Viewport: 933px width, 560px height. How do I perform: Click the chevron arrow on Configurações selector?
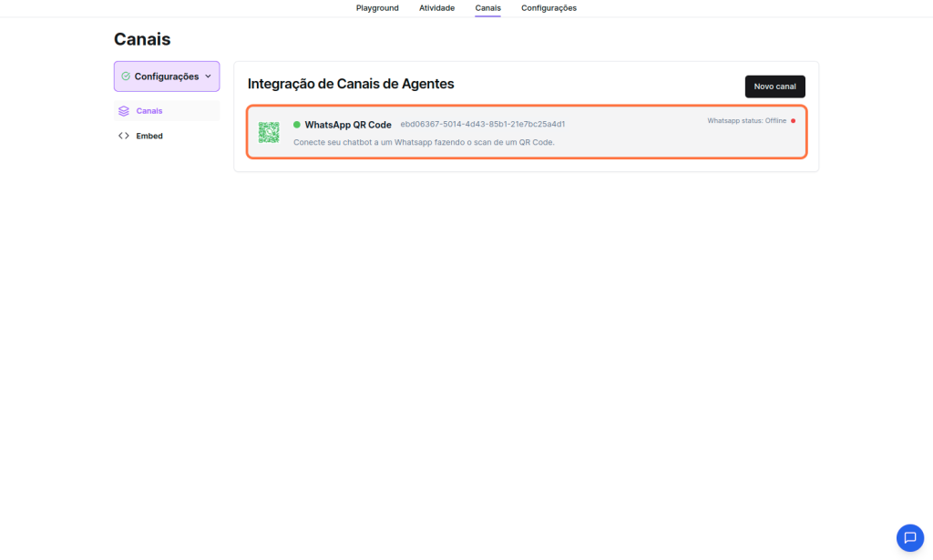pyautogui.click(x=208, y=76)
